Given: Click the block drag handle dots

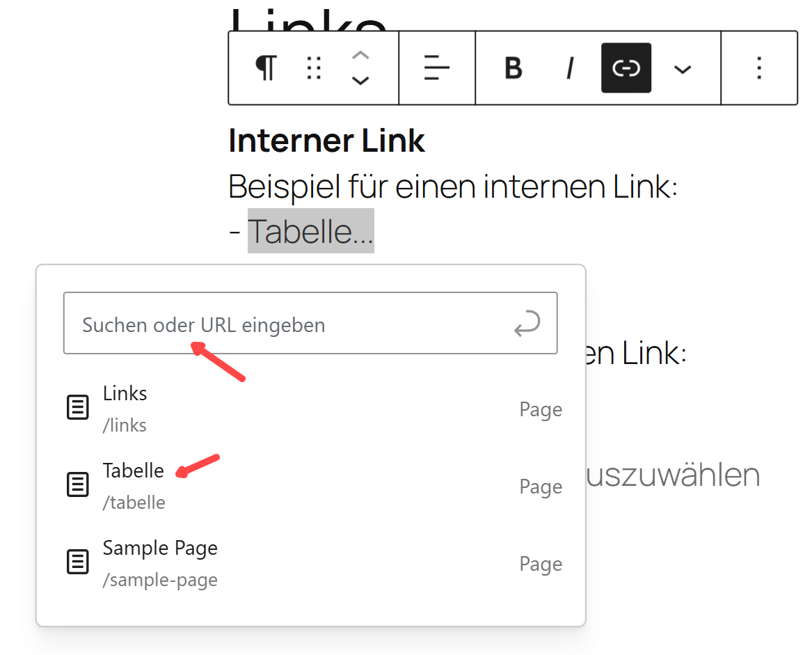Looking at the screenshot, I should (x=314, y=68).
